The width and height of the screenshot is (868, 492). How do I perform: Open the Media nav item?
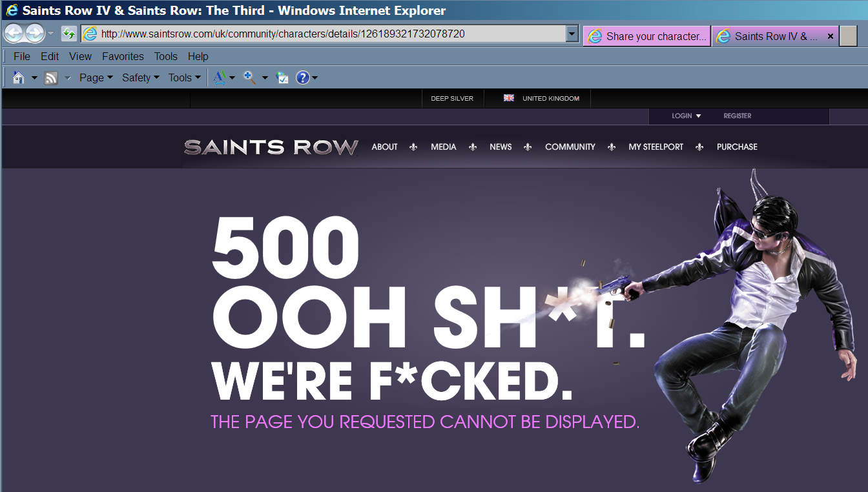coord(444,147)
